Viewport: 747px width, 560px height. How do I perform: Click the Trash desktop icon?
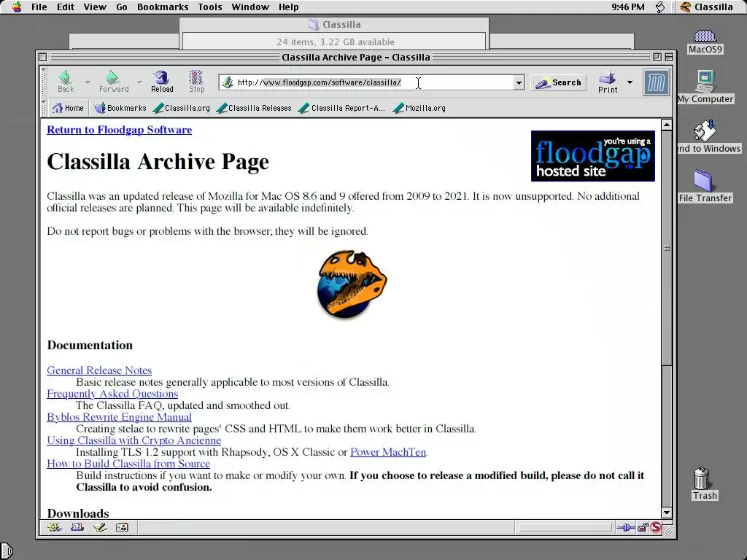[x=704, y=483]
